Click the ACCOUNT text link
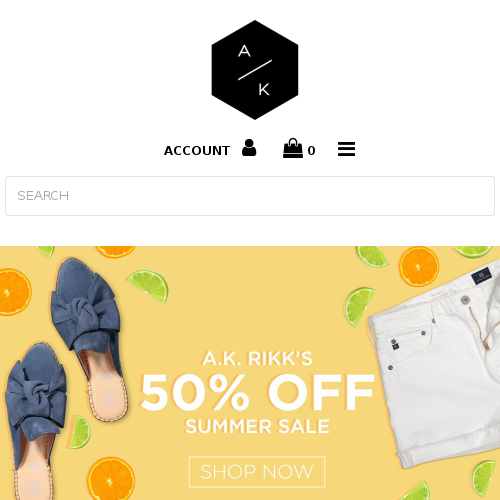500x500 pixels. pyautogui.click(x=197, y=151)
